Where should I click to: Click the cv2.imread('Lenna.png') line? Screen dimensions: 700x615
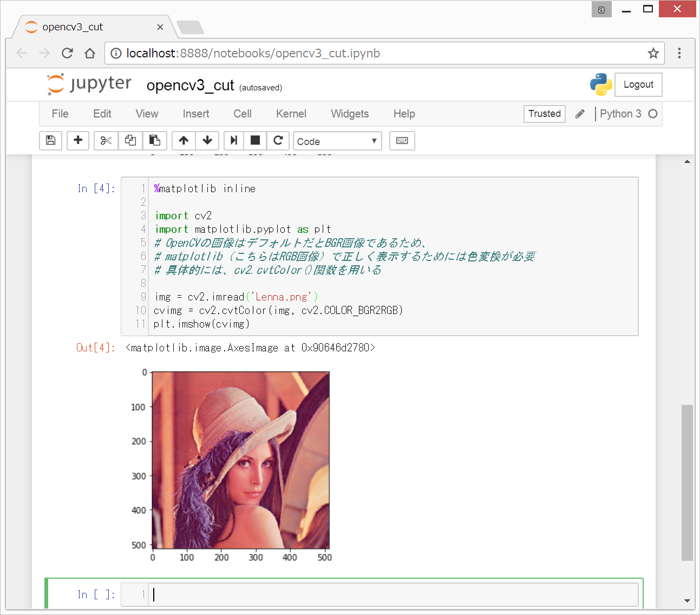tap(236, 297)
